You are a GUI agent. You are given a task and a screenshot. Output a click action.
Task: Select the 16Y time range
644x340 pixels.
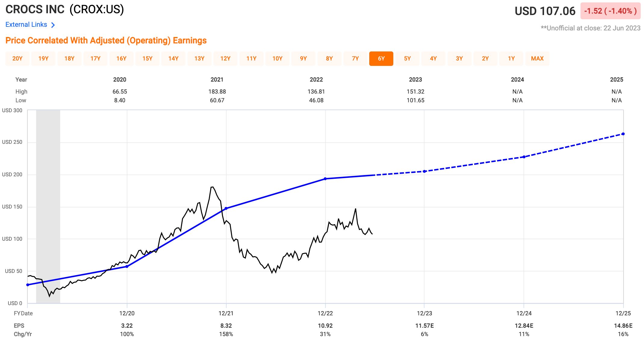(121, 59)
